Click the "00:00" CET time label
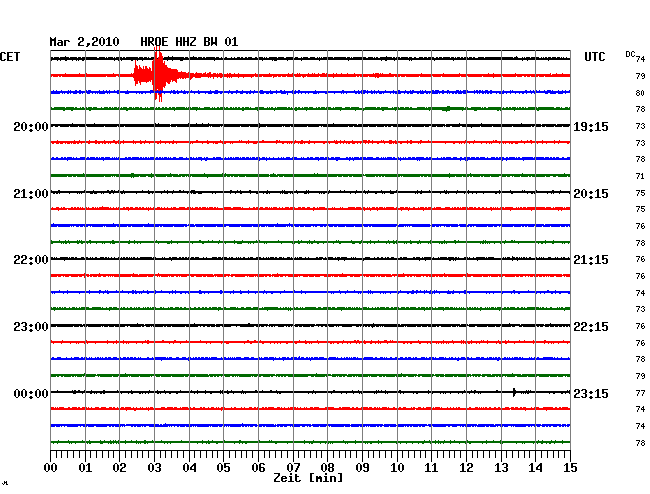 pos(31,393)
